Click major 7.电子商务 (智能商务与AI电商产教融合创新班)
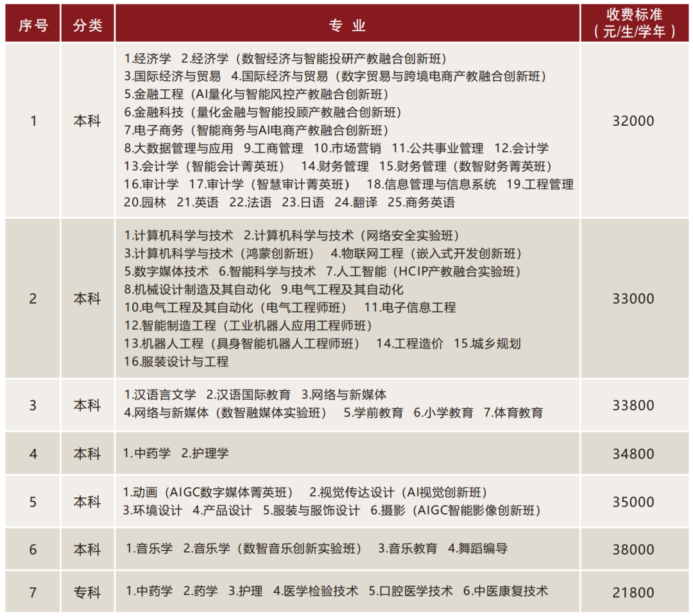 257,130
